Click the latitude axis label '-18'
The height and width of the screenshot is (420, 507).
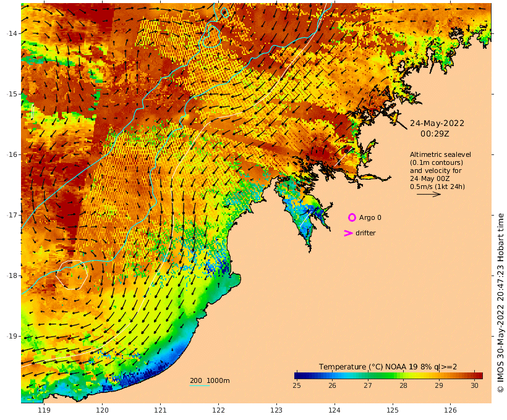(12, 275)
